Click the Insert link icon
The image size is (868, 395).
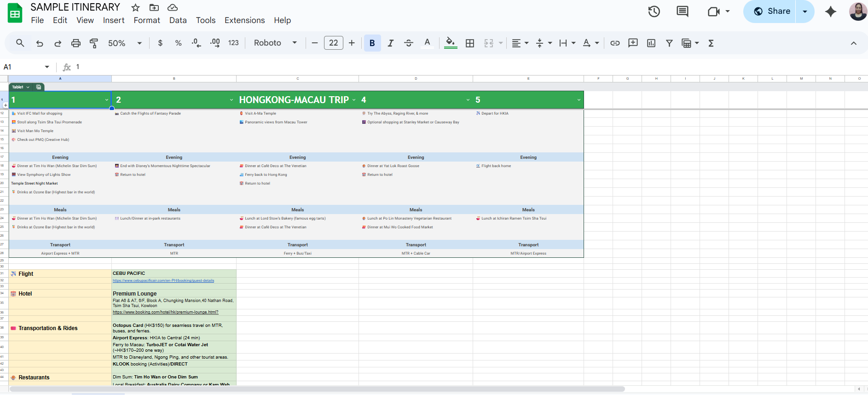615,43
